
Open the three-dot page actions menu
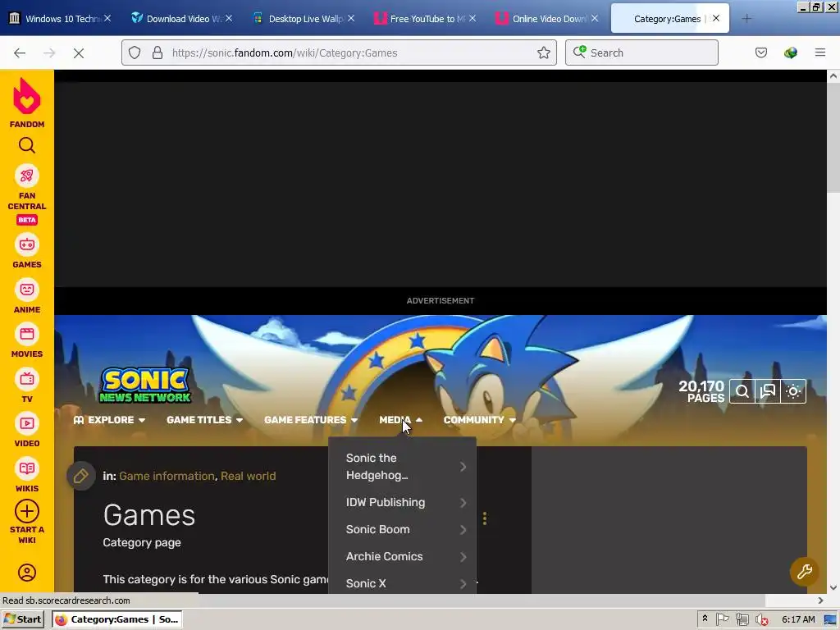[485, 518]
